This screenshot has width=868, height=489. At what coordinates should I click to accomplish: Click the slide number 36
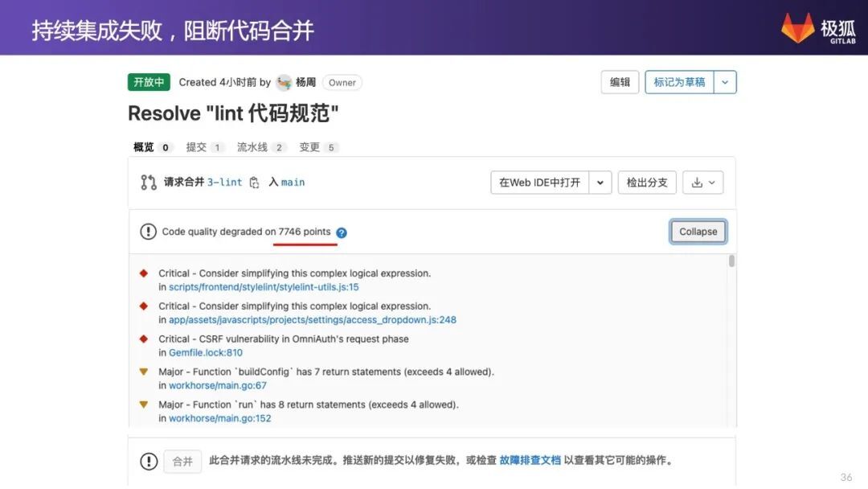point(845,477)
